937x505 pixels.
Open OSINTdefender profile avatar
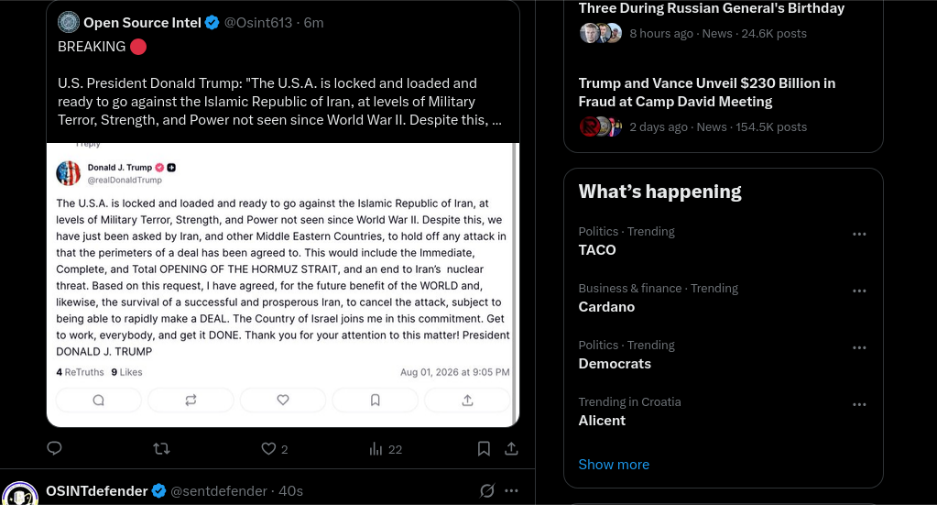pyautogui.click(x=20, y=494)
